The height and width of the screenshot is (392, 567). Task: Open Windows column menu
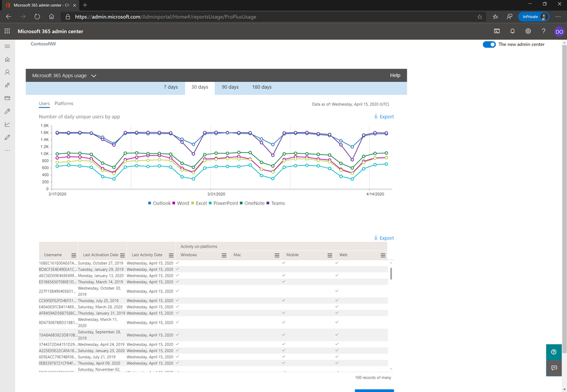point(224,255)
